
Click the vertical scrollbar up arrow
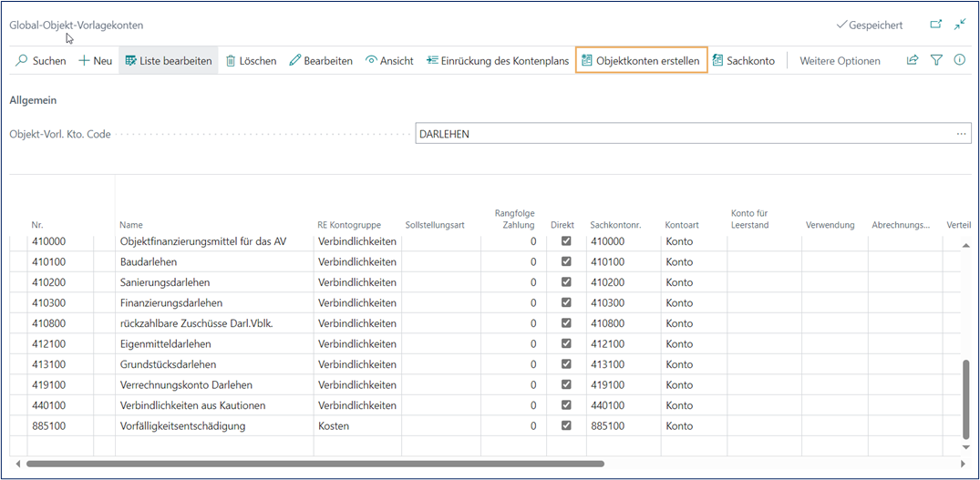click(966, 246)
